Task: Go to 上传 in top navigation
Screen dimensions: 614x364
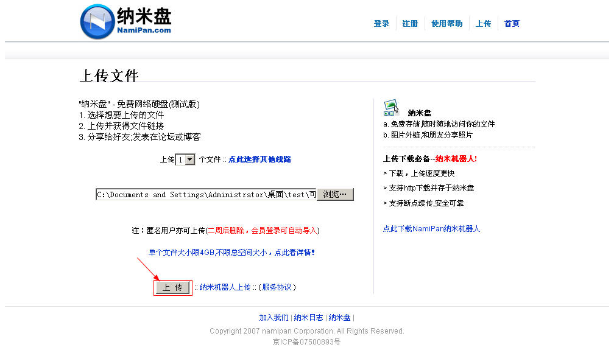Action: point(483,24)
